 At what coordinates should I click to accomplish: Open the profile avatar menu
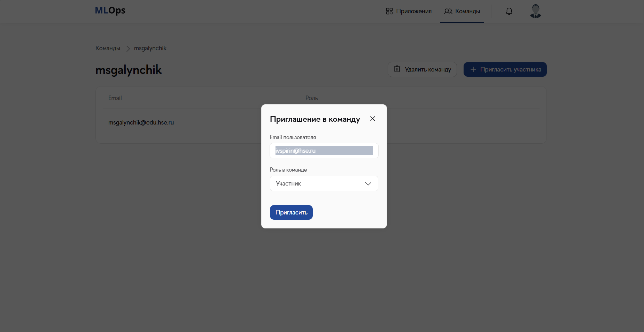535,11
